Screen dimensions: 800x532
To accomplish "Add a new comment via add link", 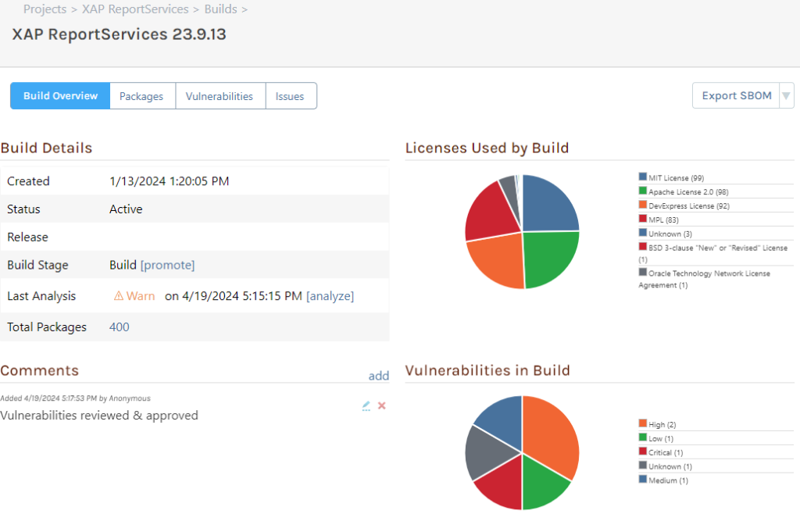I will pos(378,376).
